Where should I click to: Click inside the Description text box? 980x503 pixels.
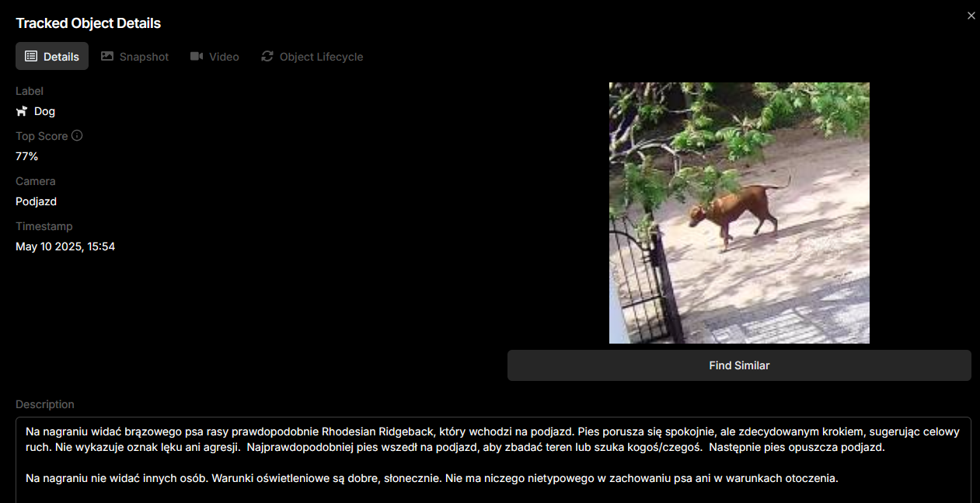pos(493,460)
